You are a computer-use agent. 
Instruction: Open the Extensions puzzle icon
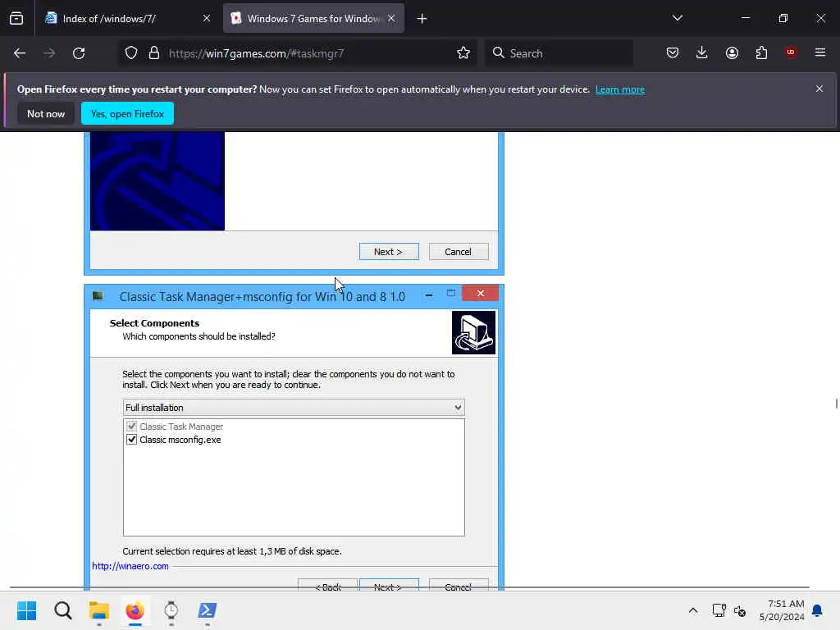coord(761,53)
